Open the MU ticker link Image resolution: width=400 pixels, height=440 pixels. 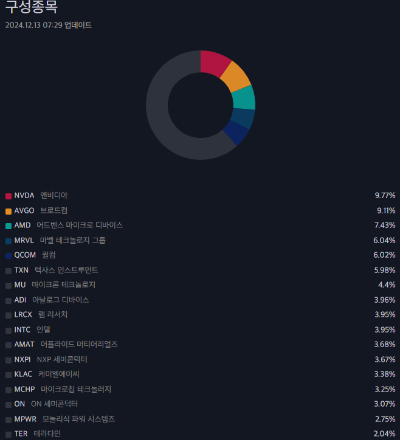pos(20,285)
